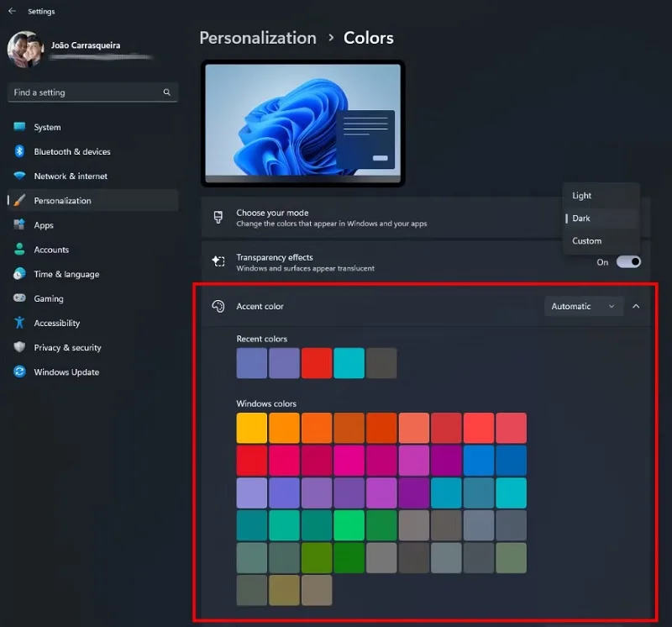The height and width of the screenshot is (627, 672).
Task: Open Privacy & security settings
Action: 93,347
